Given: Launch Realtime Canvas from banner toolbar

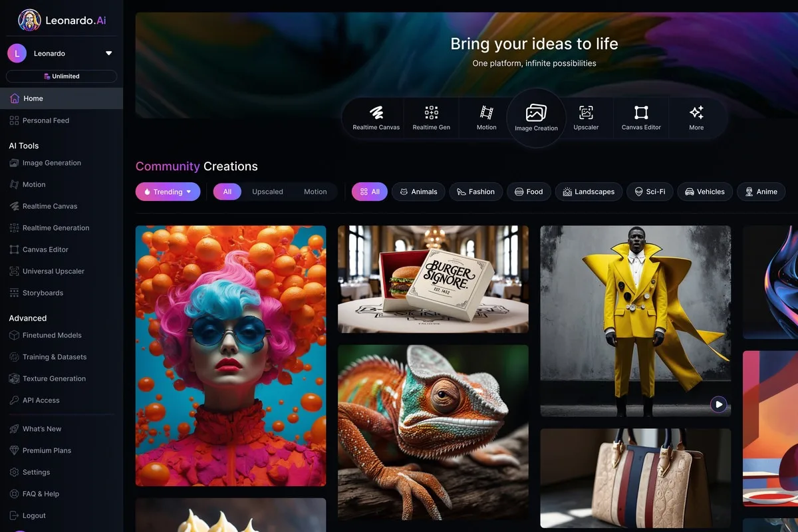Looking at the screenshot, I should click(376, 118).
